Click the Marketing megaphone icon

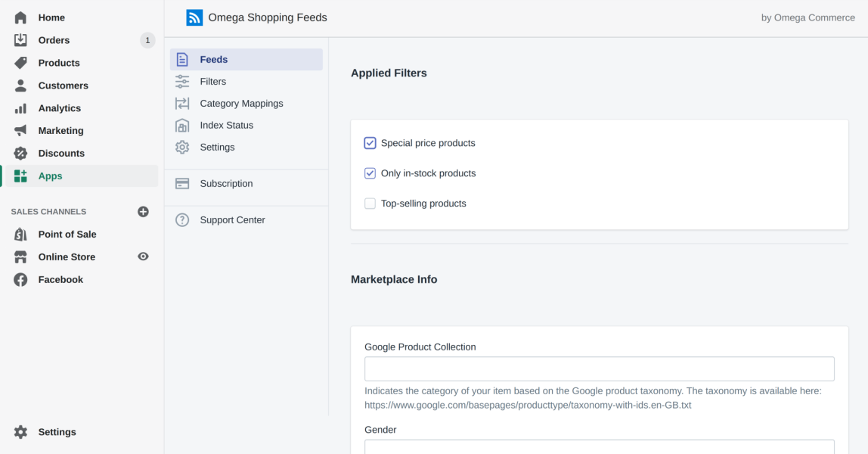coord(20,131)
